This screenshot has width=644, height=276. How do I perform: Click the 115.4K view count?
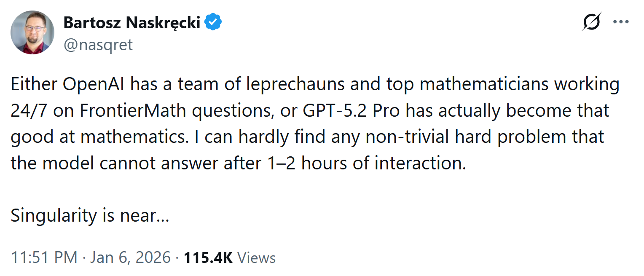click(x=208, y=257)
